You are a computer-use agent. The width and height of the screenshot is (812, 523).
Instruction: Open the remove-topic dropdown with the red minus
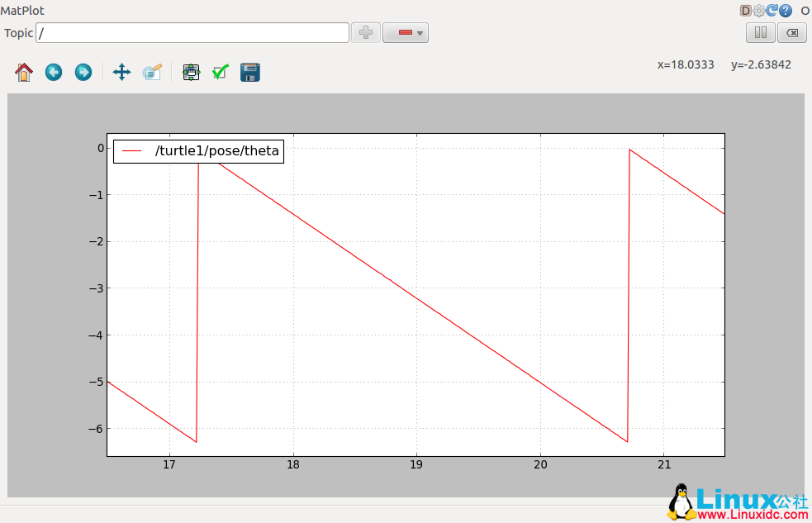[406, 32]
